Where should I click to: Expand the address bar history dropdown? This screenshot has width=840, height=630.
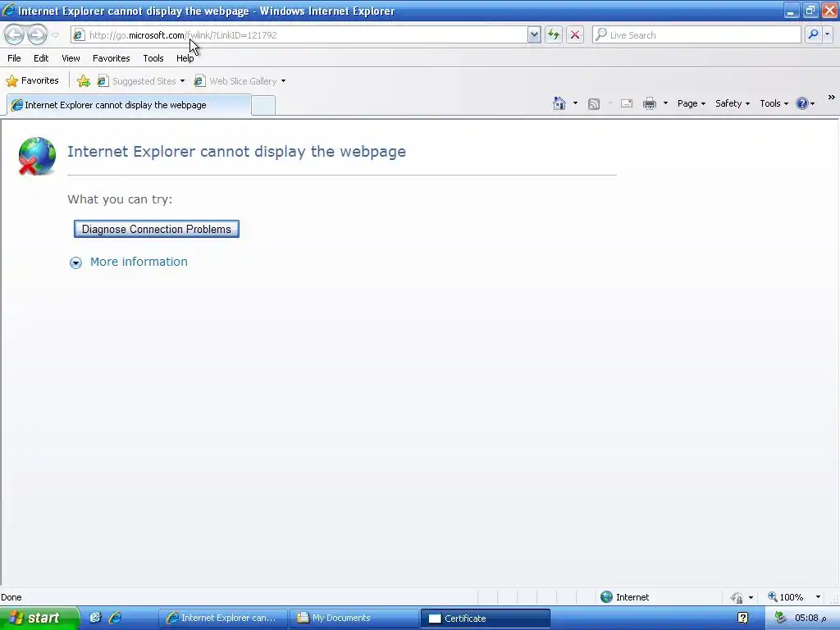pos(533,34)
